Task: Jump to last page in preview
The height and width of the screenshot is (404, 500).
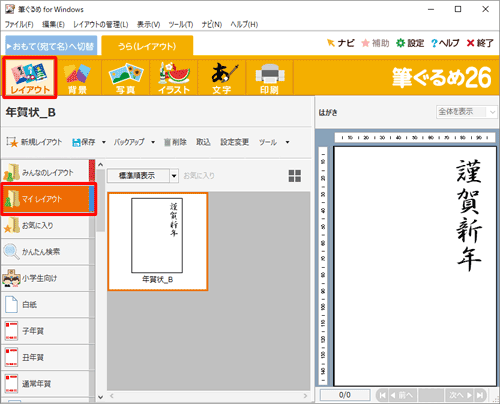Action: pos(480,395)
